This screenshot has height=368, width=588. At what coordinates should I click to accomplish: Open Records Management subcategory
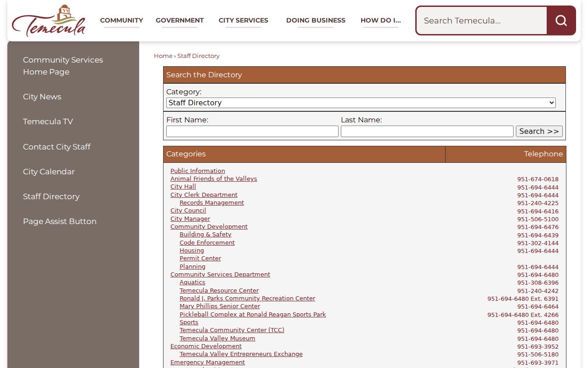pyautogui.click(x=212, y=202)
